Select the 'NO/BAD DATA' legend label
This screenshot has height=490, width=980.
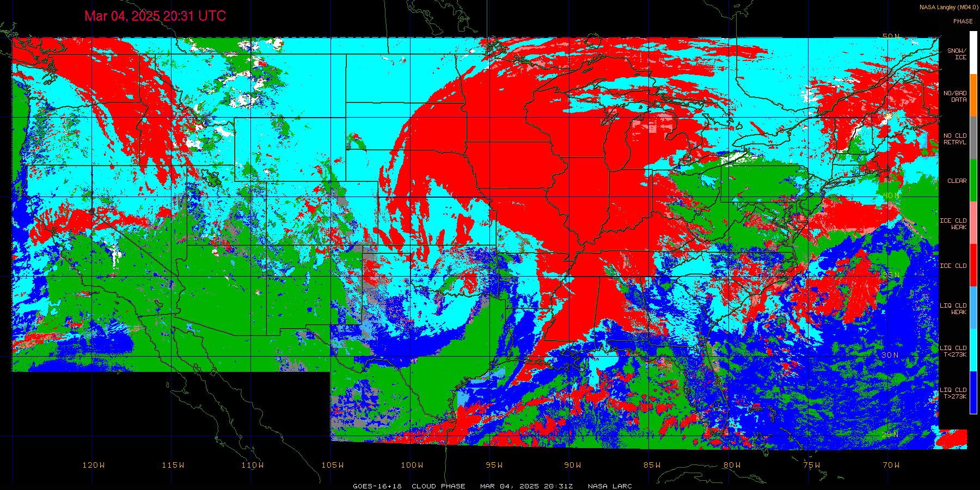pyautogui.click(x=955, y=96)
